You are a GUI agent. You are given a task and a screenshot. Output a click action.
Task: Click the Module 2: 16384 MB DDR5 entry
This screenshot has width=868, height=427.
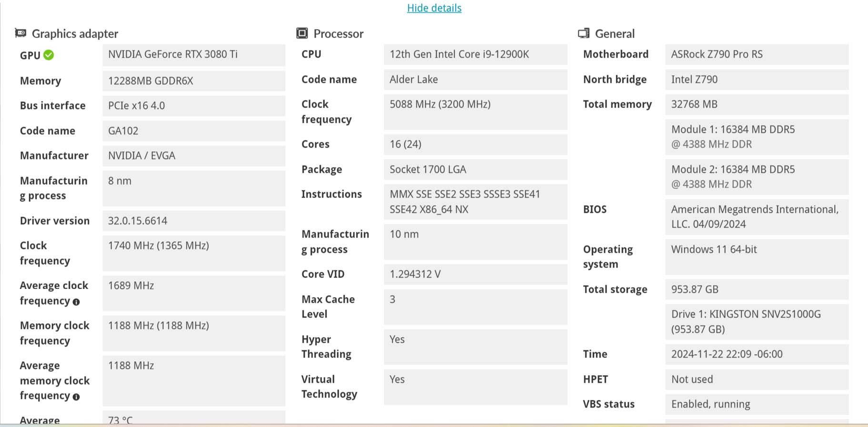pyautogui.click(x=757, y=177)
